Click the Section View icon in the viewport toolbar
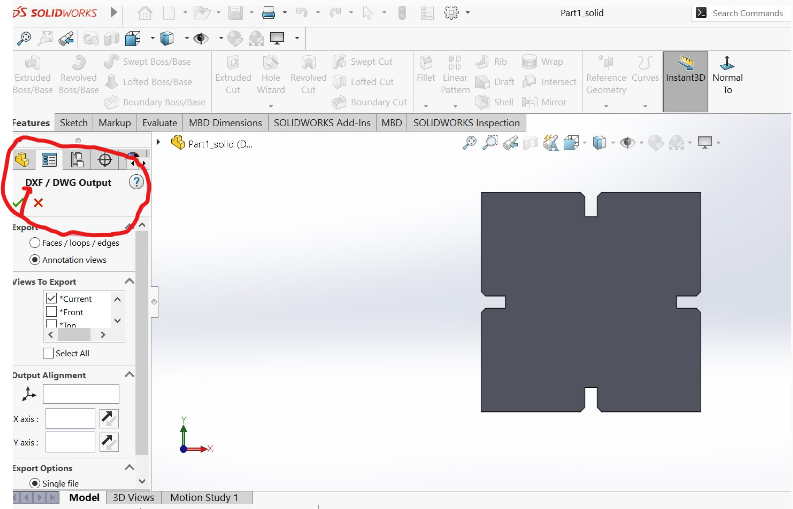Image resolution: width=793 pixels, height=509 pixels. point(530,143)
